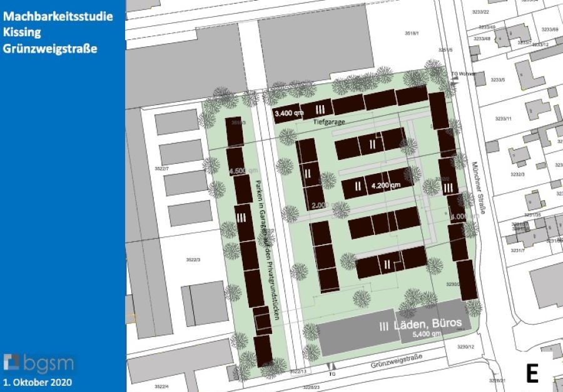Click the large "E" variant letter
563x392 pixels.
point(532,373)
